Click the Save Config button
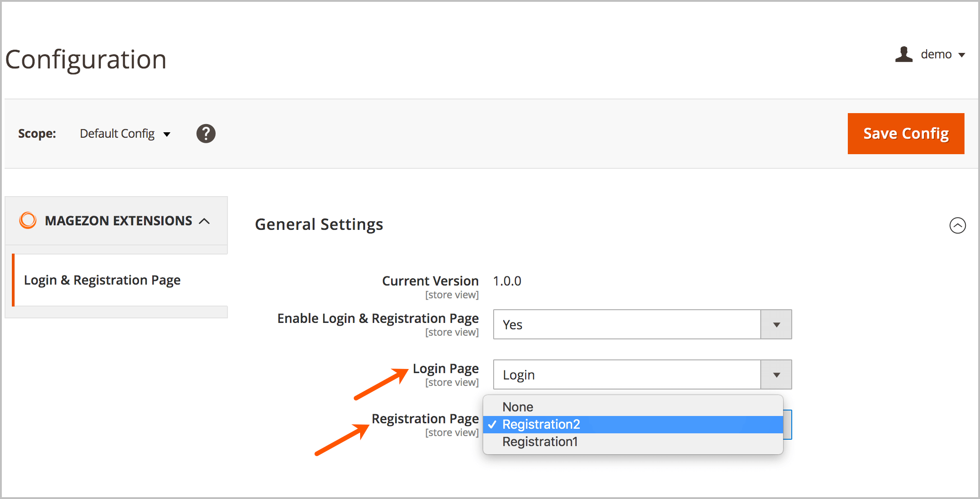This screenshot has width=980, height=499. click(x=906, y=133)
